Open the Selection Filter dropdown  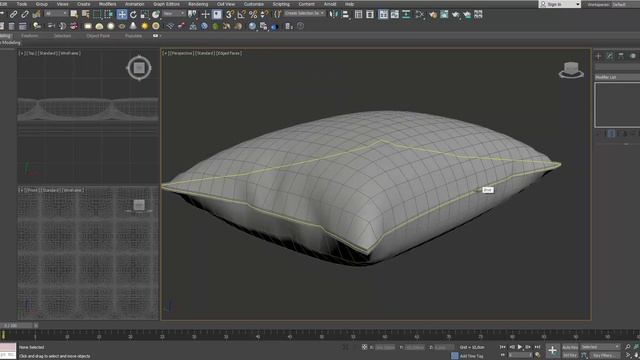56,14
